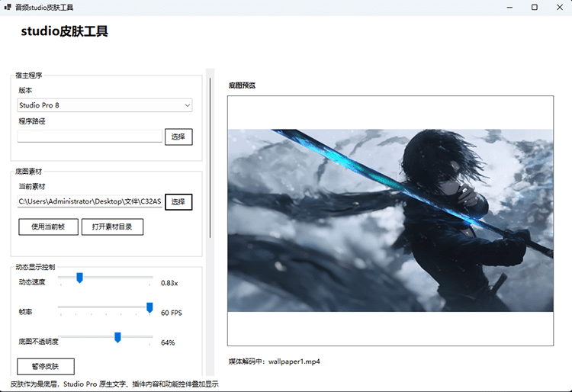Click the 0.83x speed value
572x392 pixels.
click(169, 284)
